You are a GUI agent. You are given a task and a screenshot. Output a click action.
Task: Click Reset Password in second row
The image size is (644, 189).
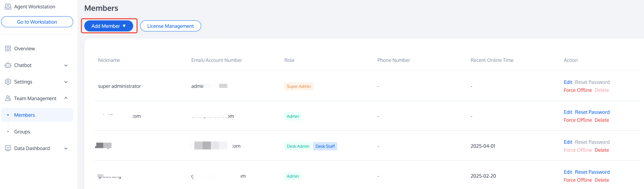[x=592, y=112]
